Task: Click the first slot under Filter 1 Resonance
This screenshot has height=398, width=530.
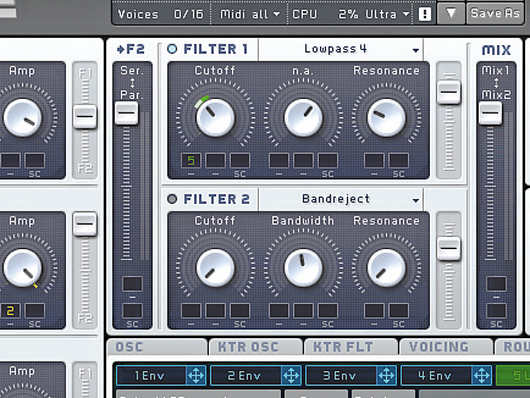Action: tap(374, 160)
